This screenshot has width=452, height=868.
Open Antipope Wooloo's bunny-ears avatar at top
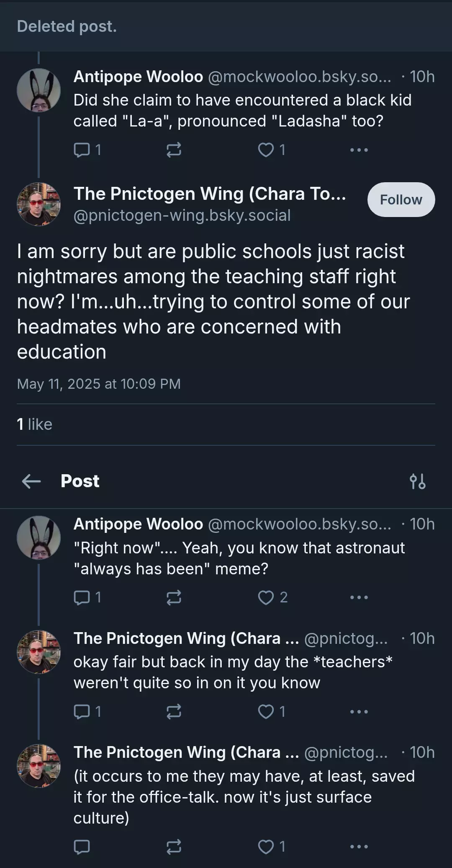(39, 90)
